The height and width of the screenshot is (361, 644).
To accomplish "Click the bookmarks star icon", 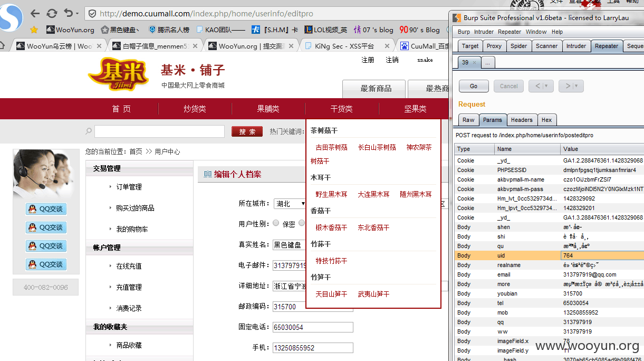I will [x=34, y=30].
